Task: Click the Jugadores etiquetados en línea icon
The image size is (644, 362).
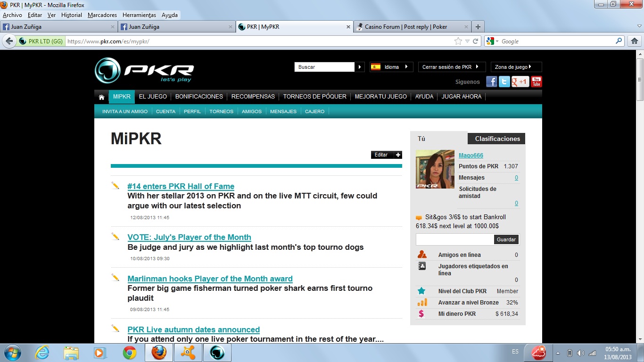Action: click(x=422, y=266)
